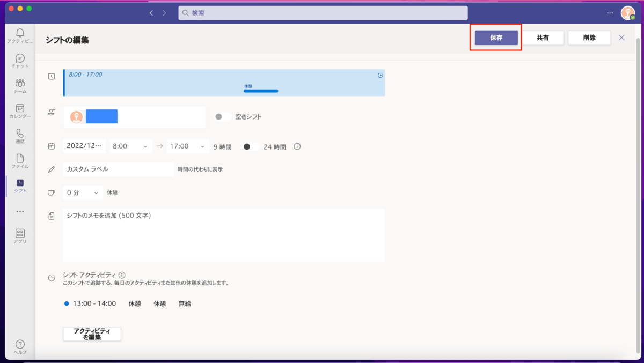
Task: Toggle the 空きシフト switch
Action: [222, 116]
